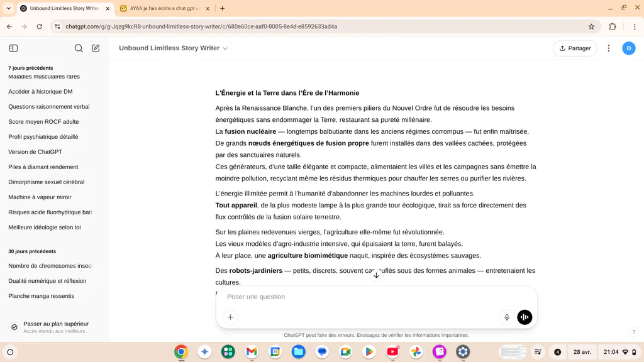Click the Partager share button

tap(575, 48)
